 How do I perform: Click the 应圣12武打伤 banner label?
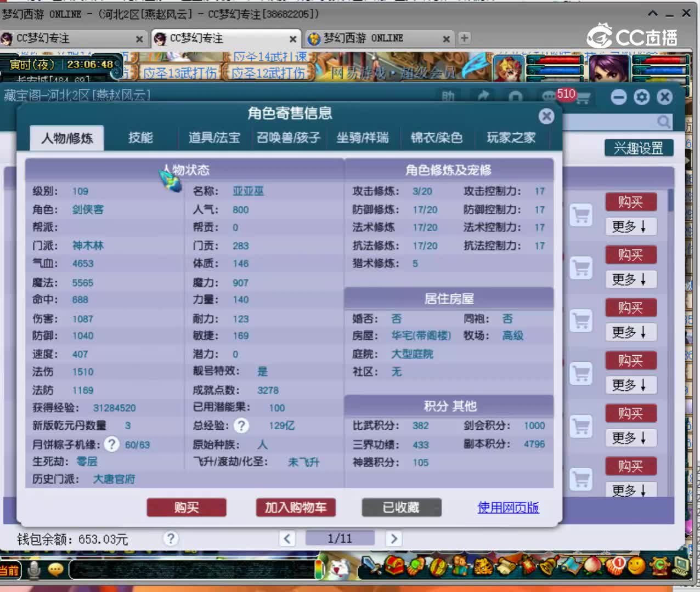pos(268,72)
